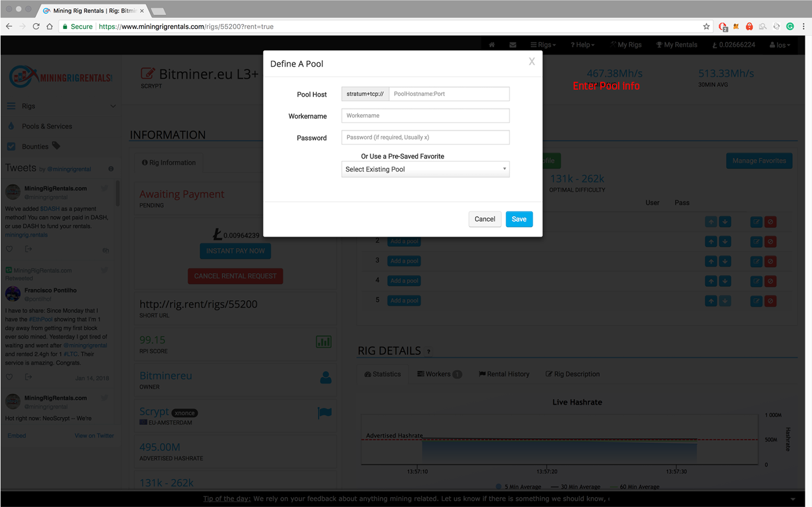Click the Manage Favorites button
Viewport: 812px width, 507px height.
point(759,161)
